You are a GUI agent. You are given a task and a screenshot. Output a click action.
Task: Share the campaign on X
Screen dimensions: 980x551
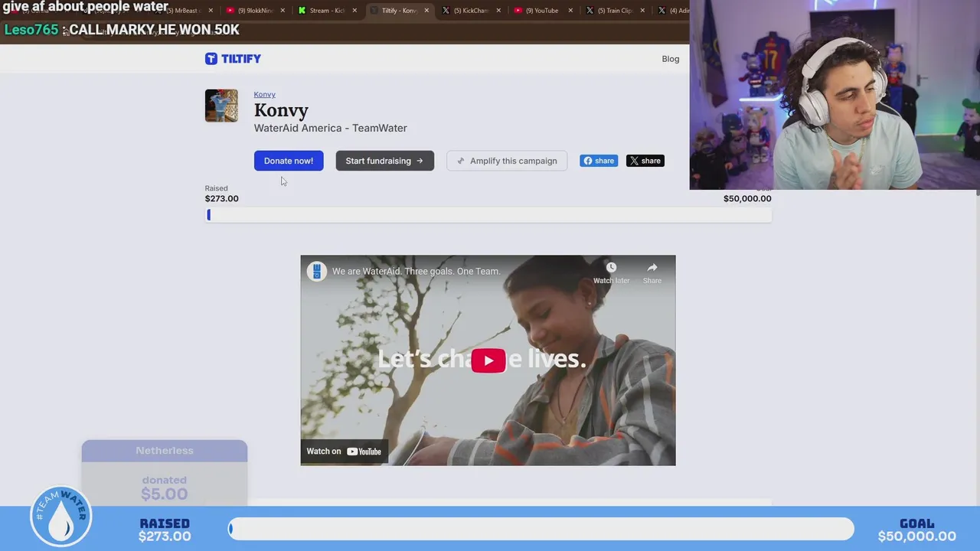point(645,161)
